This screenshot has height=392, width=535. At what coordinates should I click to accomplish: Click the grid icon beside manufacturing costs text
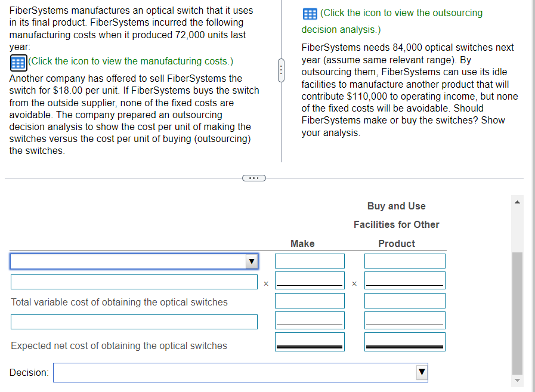[x=17, y=62]
